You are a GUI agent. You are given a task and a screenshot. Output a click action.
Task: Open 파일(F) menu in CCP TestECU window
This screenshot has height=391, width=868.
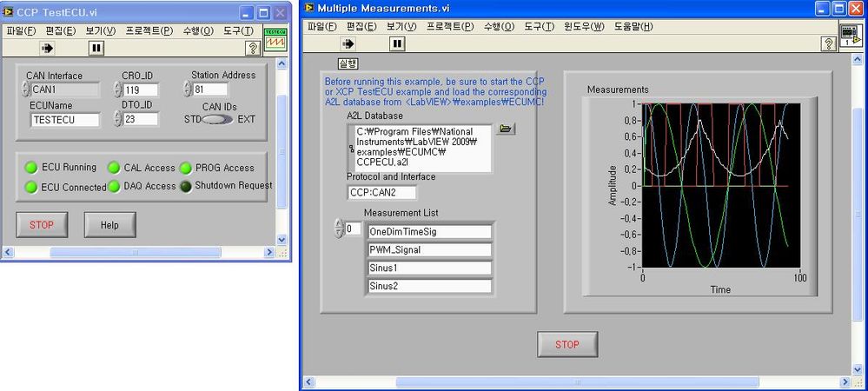[x=21, y=31]
